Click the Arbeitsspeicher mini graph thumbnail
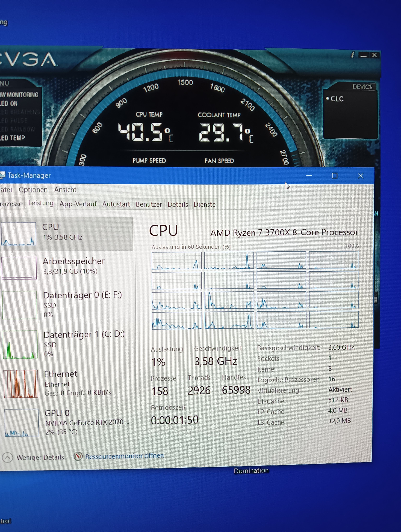 [x=19, y=268]
